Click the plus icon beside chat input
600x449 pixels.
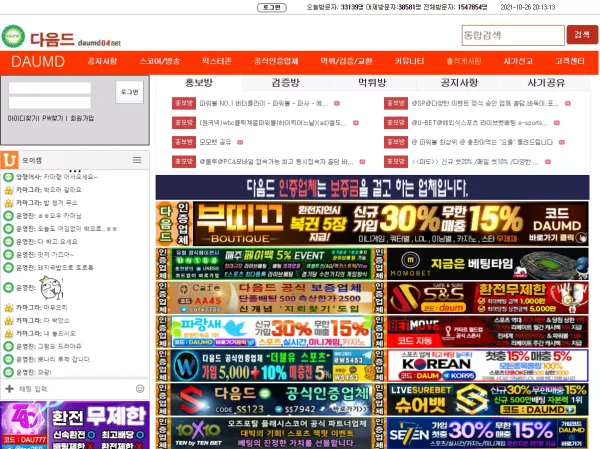click(x=9, y=389)
